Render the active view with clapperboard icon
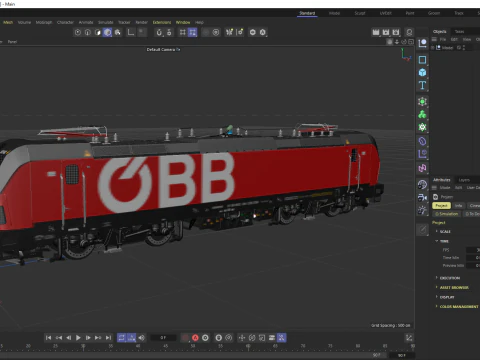This screenshot has height=360, width=480. coord(376,32)
